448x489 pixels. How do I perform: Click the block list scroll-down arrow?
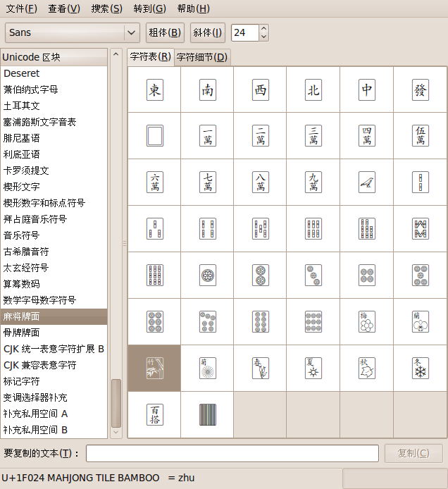116,432
